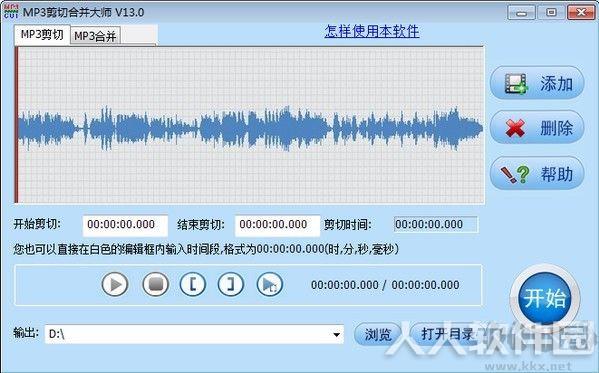599x373 pixels.
Task: Click the 打开目录 (Open folder) button
Action: [x=447, y=334]
